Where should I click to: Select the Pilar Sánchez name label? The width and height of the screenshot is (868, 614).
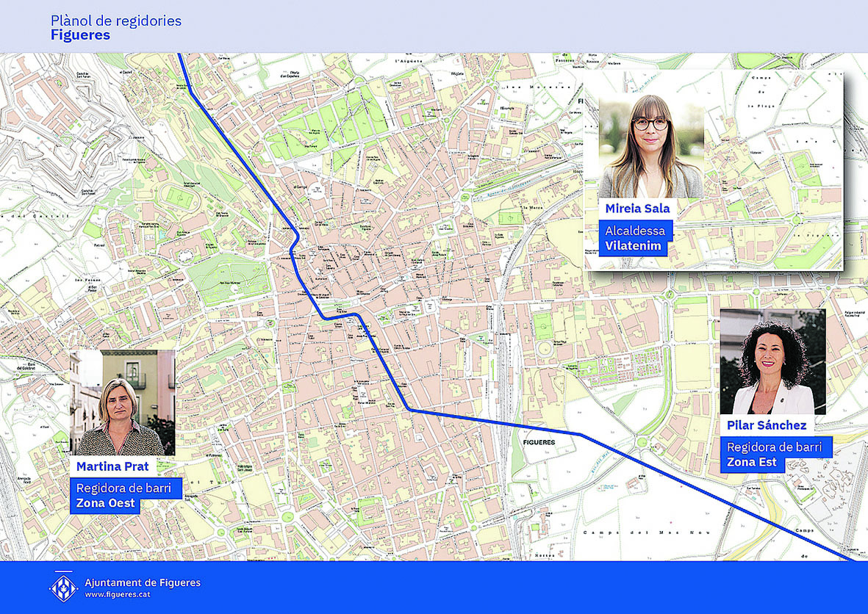767,425
